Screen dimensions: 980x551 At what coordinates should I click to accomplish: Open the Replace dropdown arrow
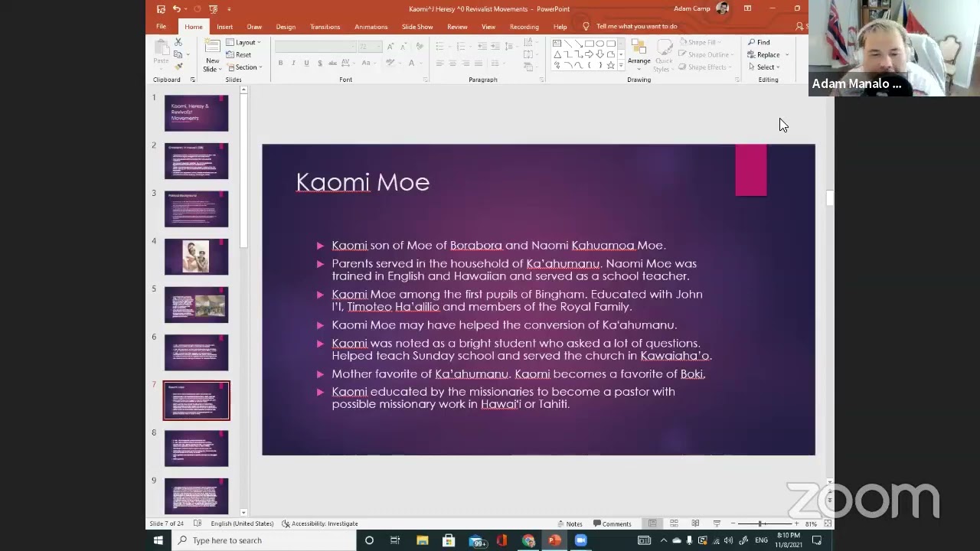[787, 54]
